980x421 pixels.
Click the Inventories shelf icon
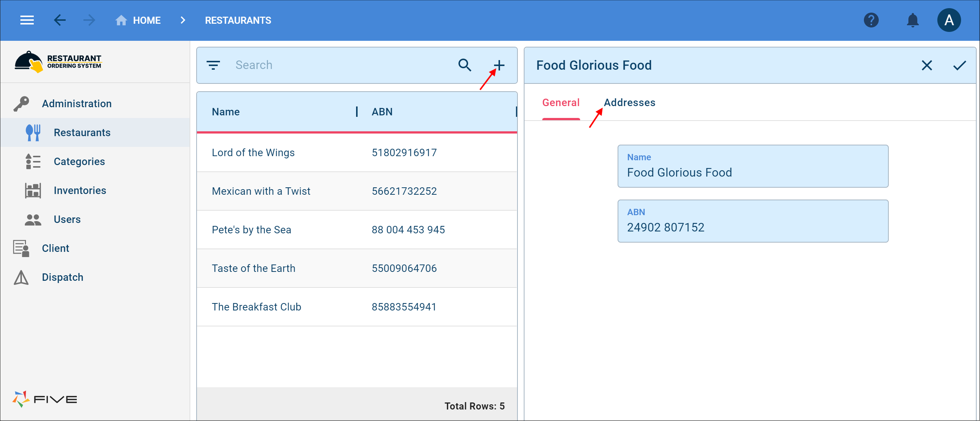[x=33, y=190]
